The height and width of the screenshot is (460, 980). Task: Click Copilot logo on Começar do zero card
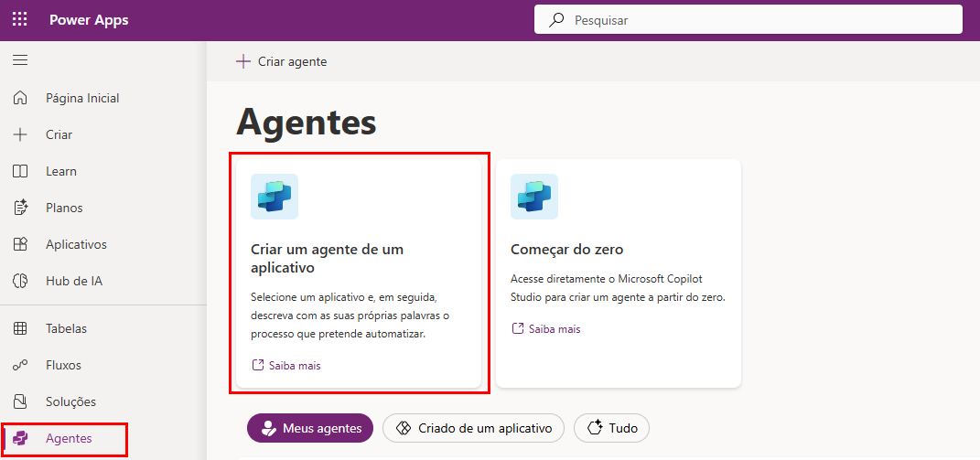coord(534,197)
